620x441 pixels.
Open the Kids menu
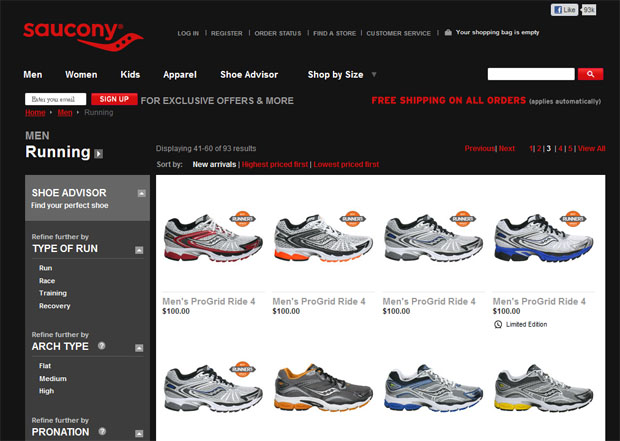[130, 74]
